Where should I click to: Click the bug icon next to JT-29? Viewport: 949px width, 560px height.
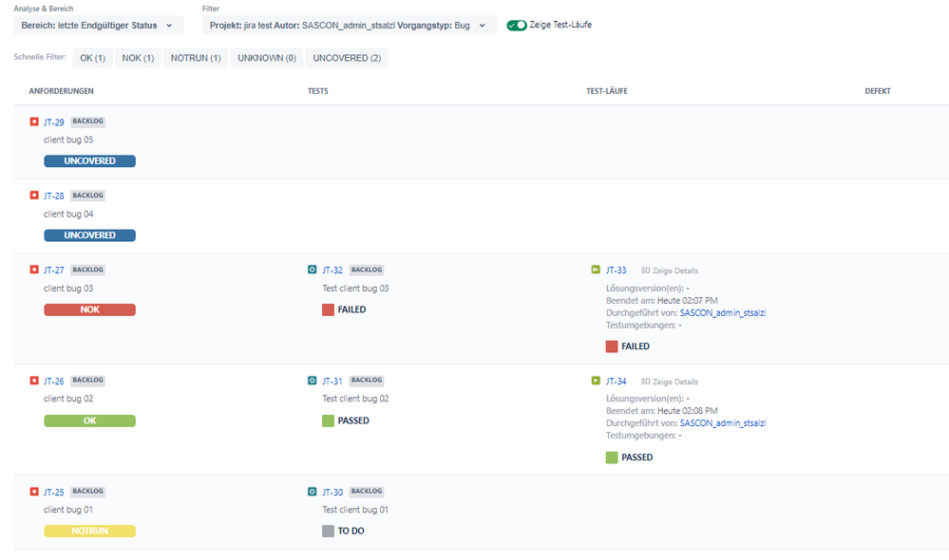34,121
